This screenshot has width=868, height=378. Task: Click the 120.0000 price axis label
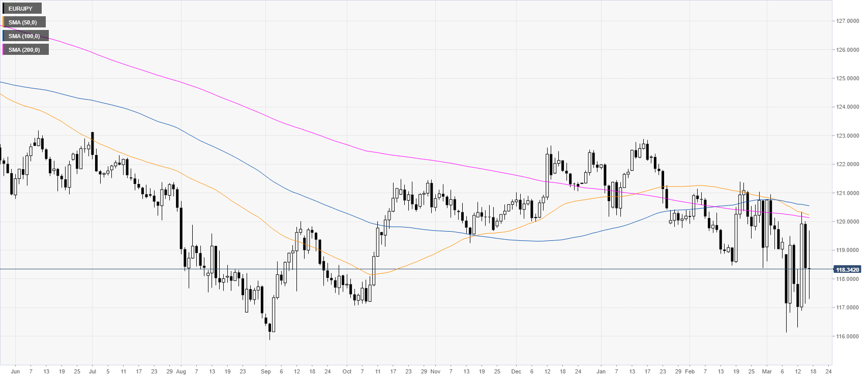tap(848, 222)
